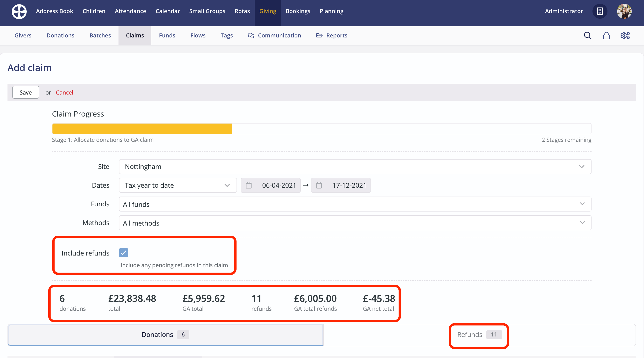The width and height of the screenshot is (644, 358).
Task: Click the end date calendar icon
Action: [319, 185]
